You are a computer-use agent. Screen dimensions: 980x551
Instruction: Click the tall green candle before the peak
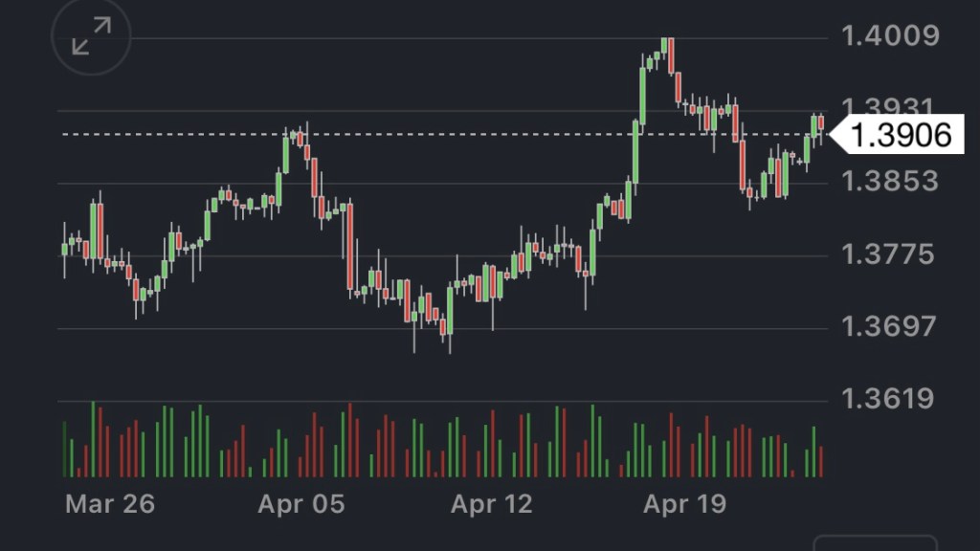coord(634,151)
